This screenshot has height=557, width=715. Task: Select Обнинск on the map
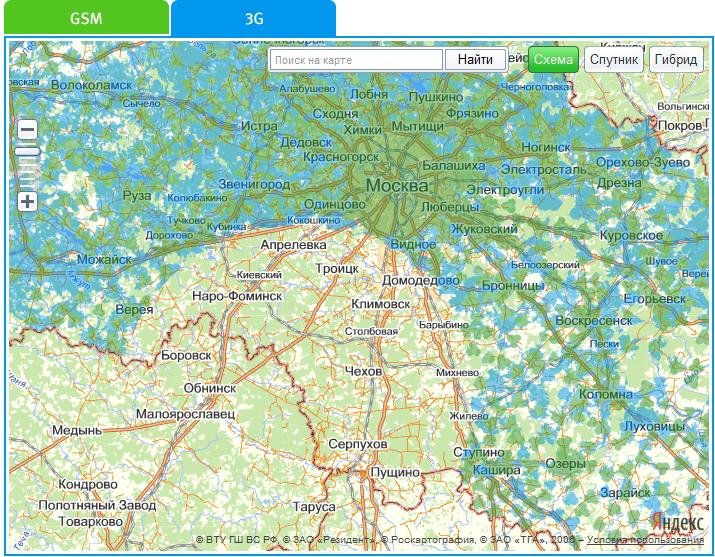point(210,387)
